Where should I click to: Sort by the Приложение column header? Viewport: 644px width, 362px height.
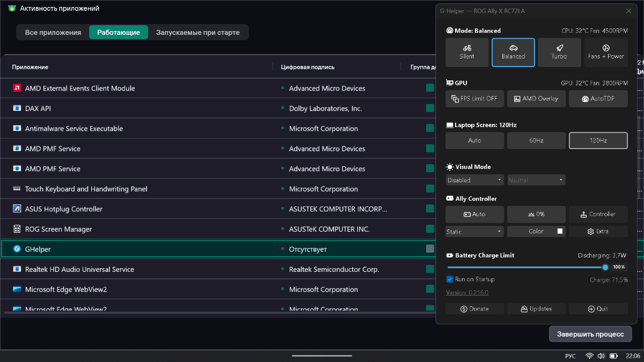(x=30, y=67)
